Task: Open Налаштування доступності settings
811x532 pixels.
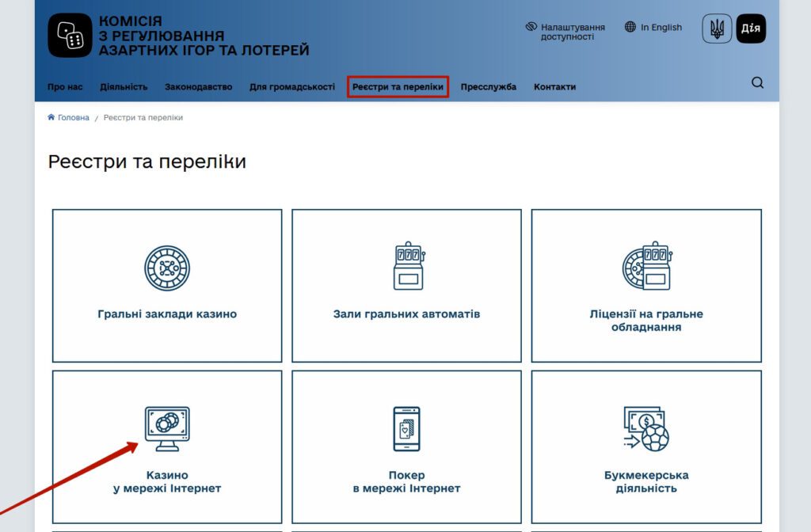Action: pos(573,32)
